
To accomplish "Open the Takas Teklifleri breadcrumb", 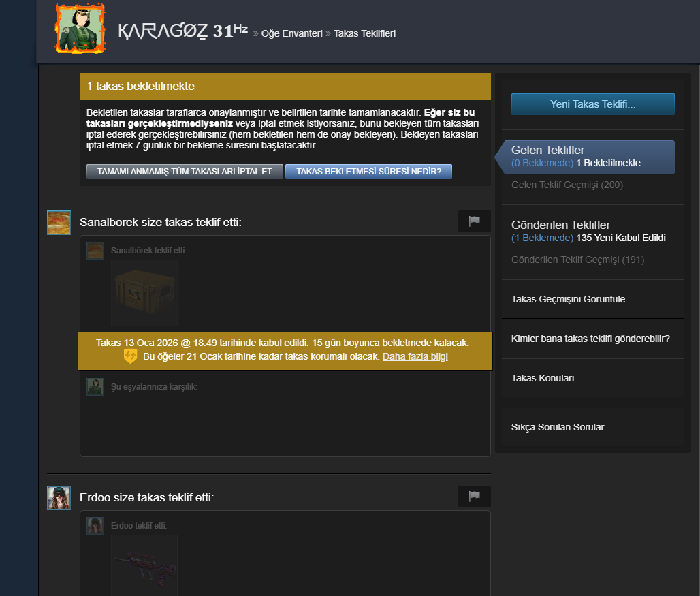I will (x=365, y=33).
